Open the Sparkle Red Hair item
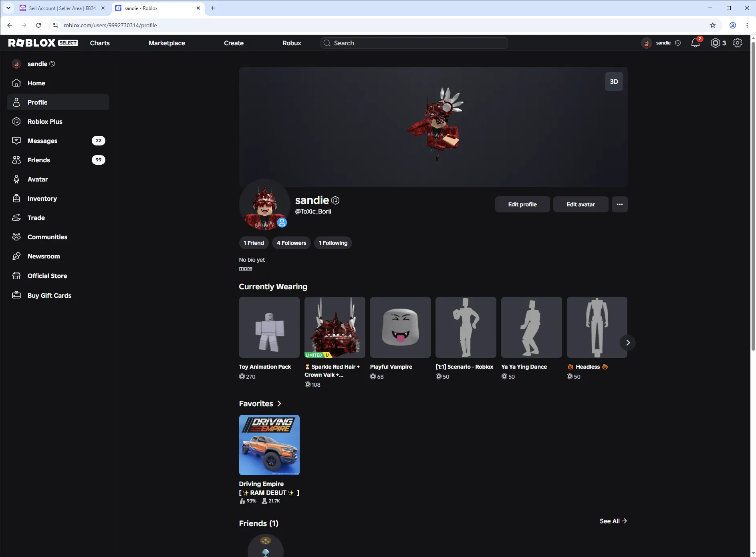This screenshot has width=756, height=557. click(335, 327)
